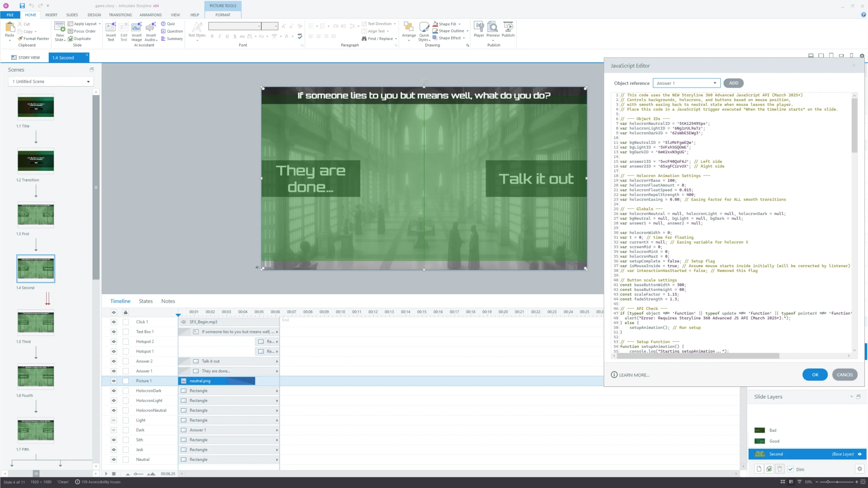This screenshot has width=868, height=488.
Task: Click the Format Painter tool
Action: pos(34,39)
